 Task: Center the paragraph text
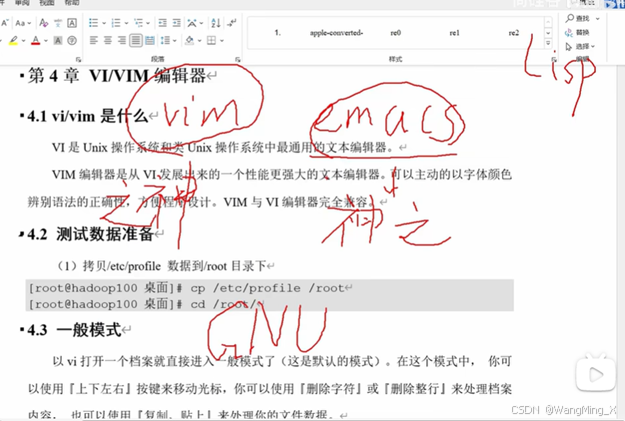point(108,40)
